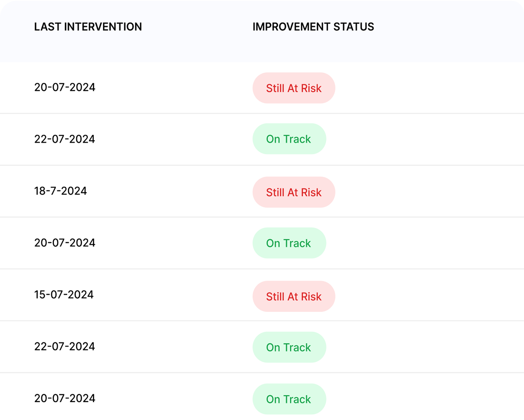
Task: Click the 15-07-2024 intervention date
Action: tap(64, 295)
